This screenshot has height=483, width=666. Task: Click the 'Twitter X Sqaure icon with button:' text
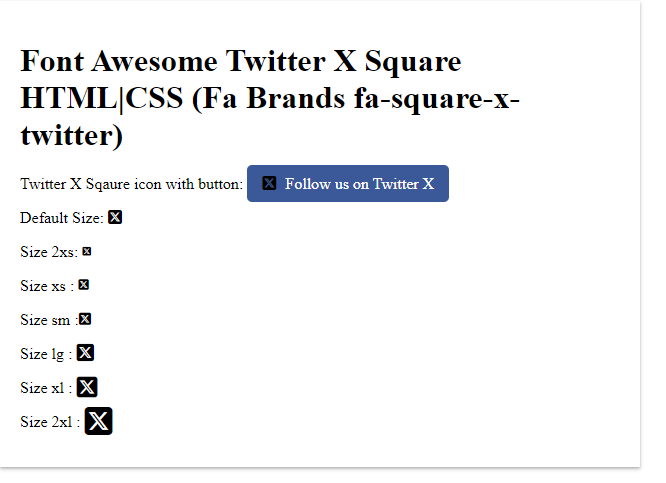coord(131,184)
